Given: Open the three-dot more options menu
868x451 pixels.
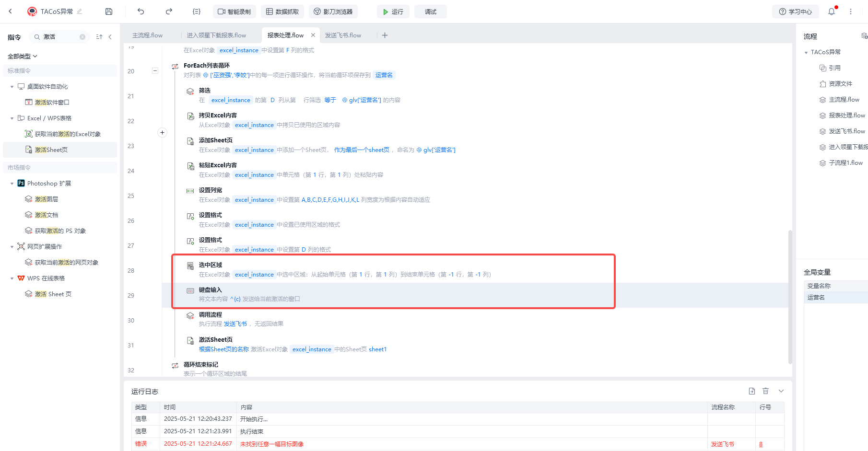Looking at the screenshot, I should (x=851, y=12).
